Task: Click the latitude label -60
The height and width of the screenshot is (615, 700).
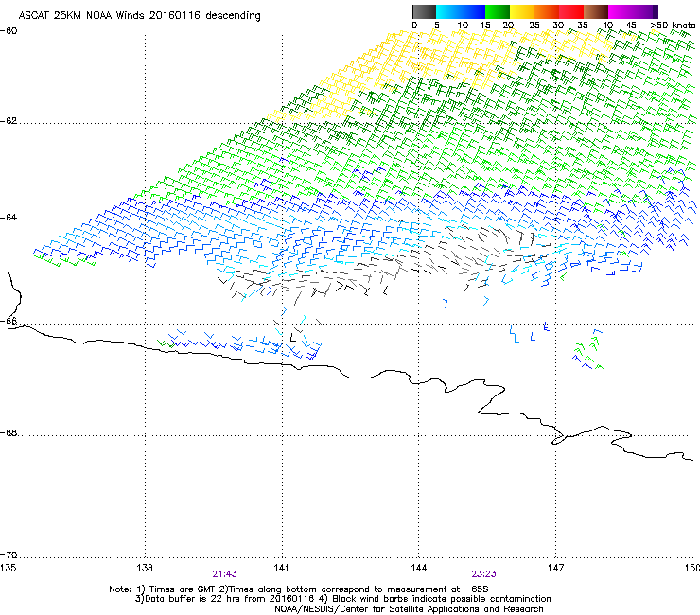Action: [x=9, y=31]
